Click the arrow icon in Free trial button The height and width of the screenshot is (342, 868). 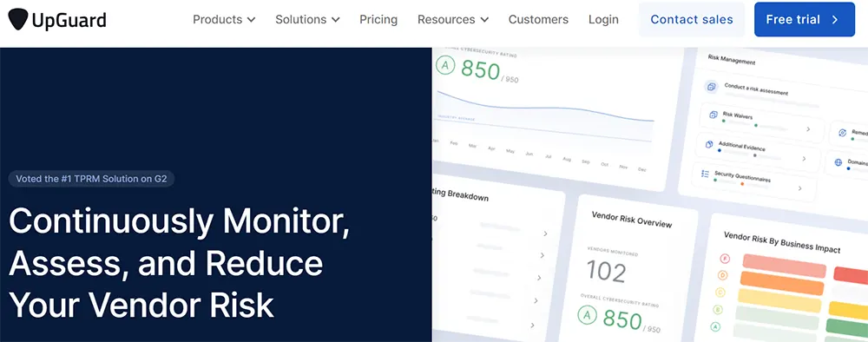tap(835, 20)
